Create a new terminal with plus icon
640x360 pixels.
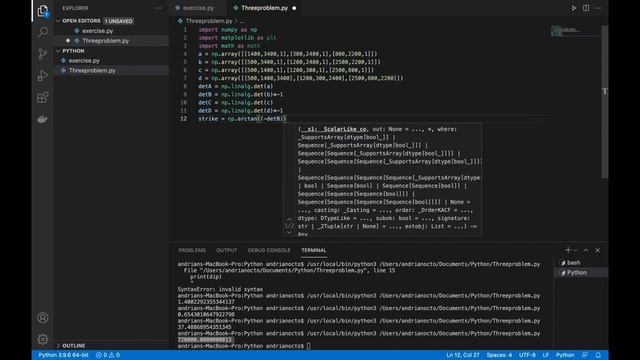click(x=567, y=250)
